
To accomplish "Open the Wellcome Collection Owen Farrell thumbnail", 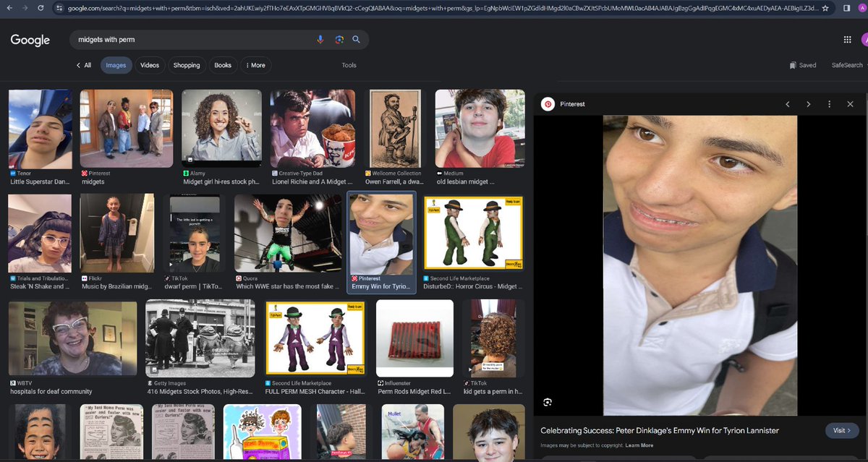I will [395, 129].
